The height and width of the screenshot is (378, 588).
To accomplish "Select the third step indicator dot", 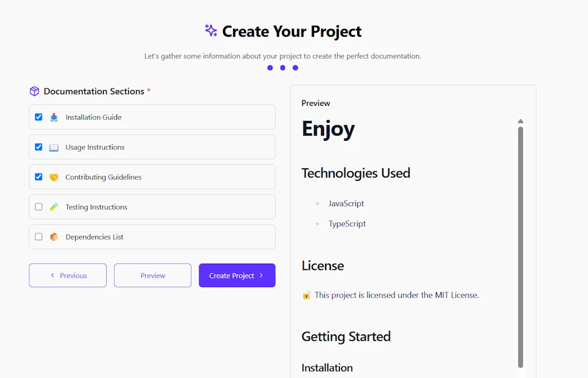I will tap(295, 68).
